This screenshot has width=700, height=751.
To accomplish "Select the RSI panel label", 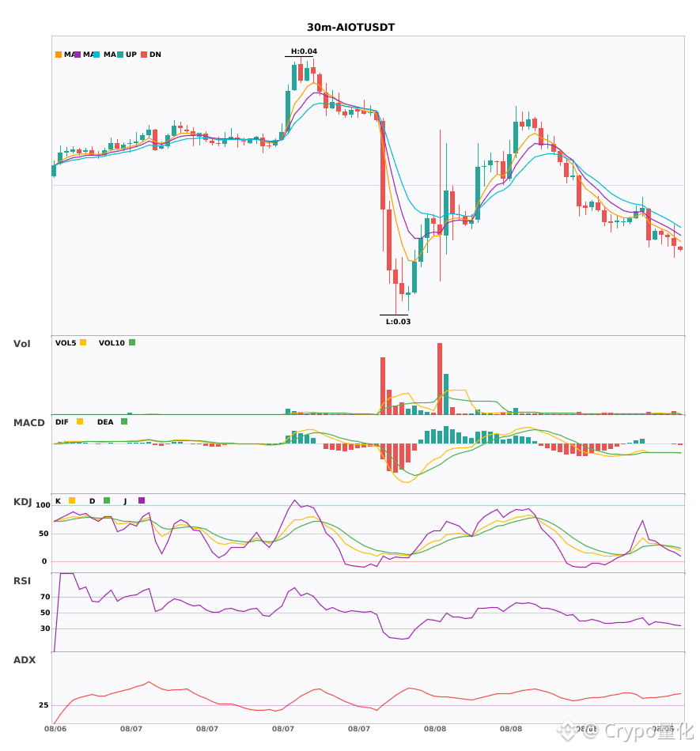I will coord(22,581).
